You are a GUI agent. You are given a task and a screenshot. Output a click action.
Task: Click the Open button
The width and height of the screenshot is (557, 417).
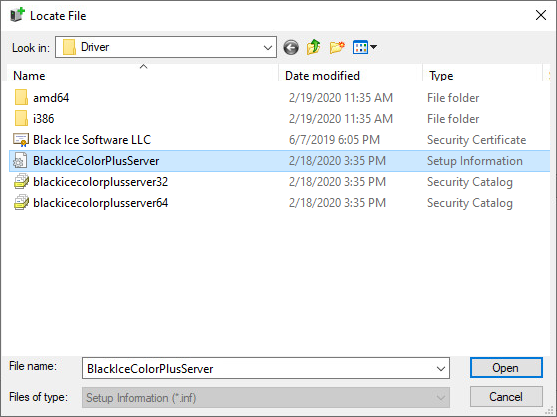pos(506,368)
